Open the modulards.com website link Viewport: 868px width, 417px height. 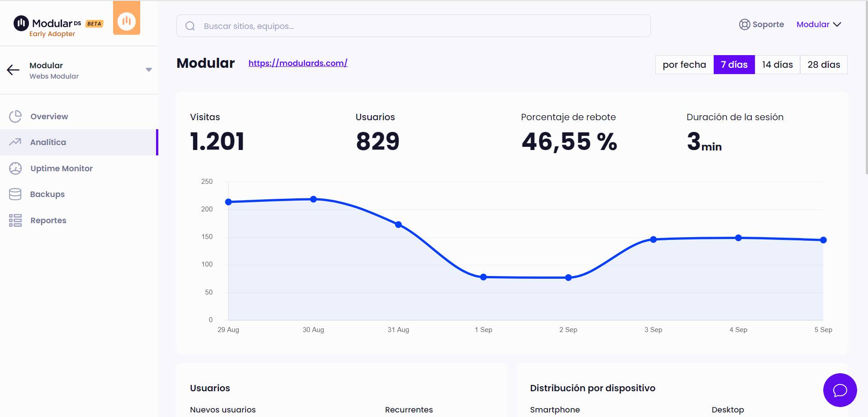pyautogui.click(x=298, y=63)
